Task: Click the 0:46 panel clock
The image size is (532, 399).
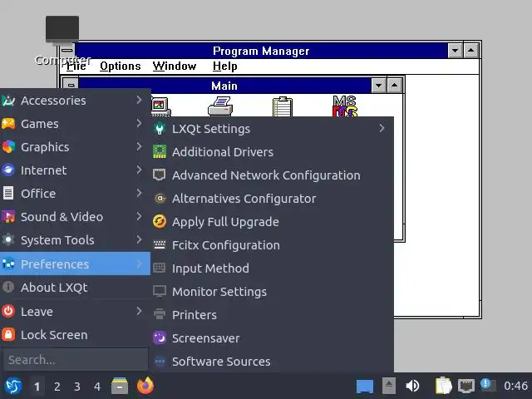Action: (515, 386)
